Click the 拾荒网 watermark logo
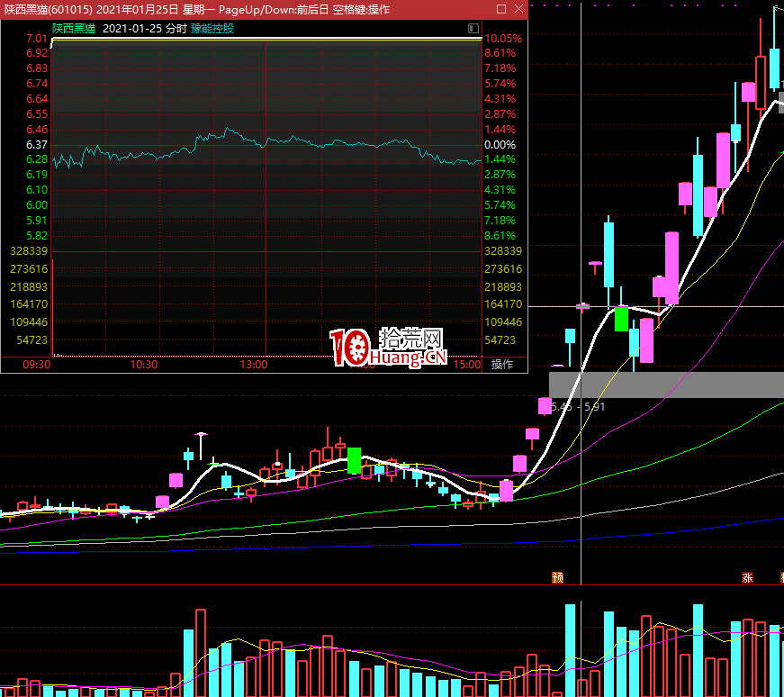 pyautogui.click(x=389, y=347)
